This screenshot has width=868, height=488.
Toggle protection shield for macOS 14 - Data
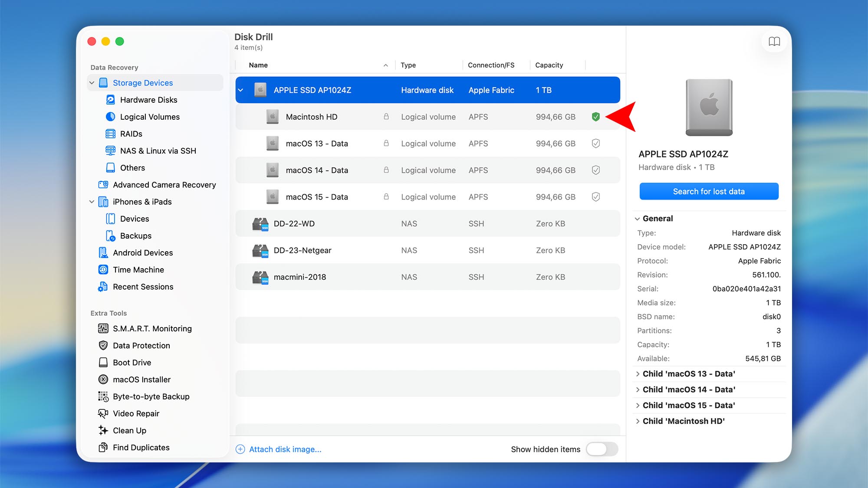click(596, 170)
